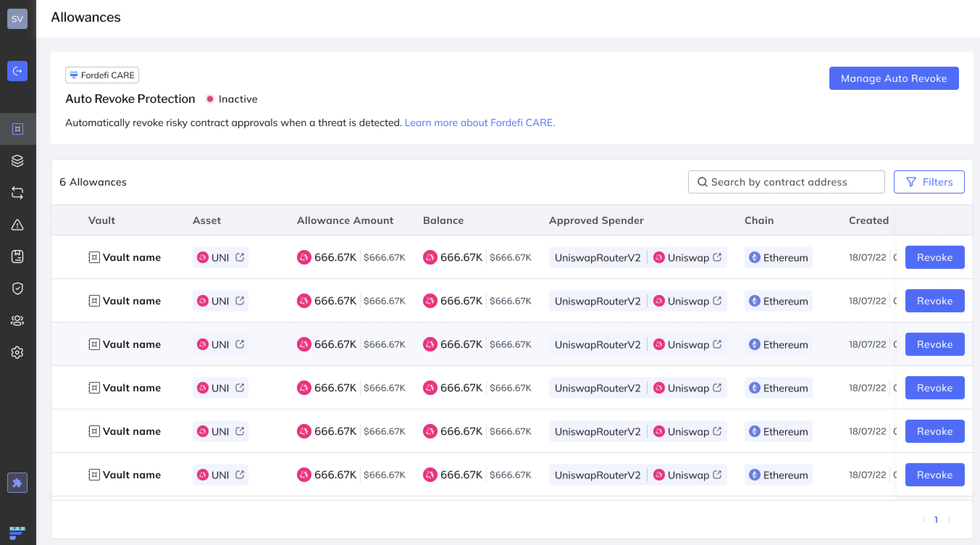Revoke the fourth row allowance
Image resolution: width=980 pixels, height=545 pixels.
[935, 387]
